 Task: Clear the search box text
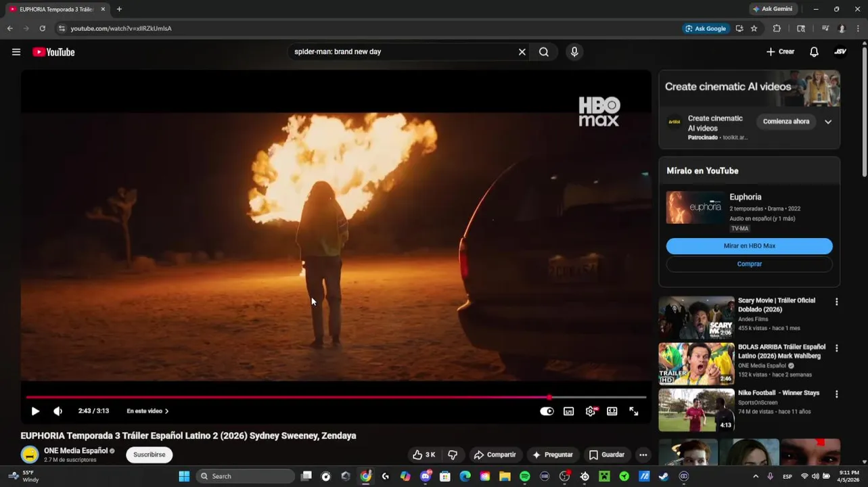point(522,52)
